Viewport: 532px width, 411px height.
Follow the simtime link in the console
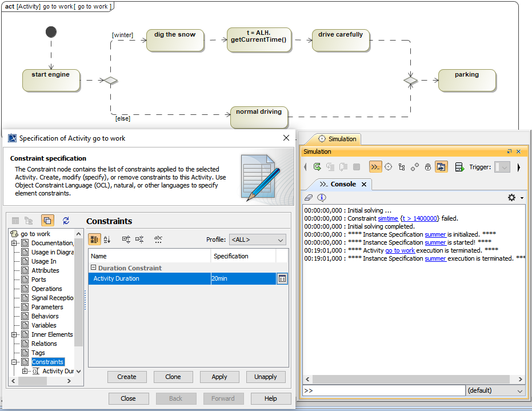tap(388, 218)
